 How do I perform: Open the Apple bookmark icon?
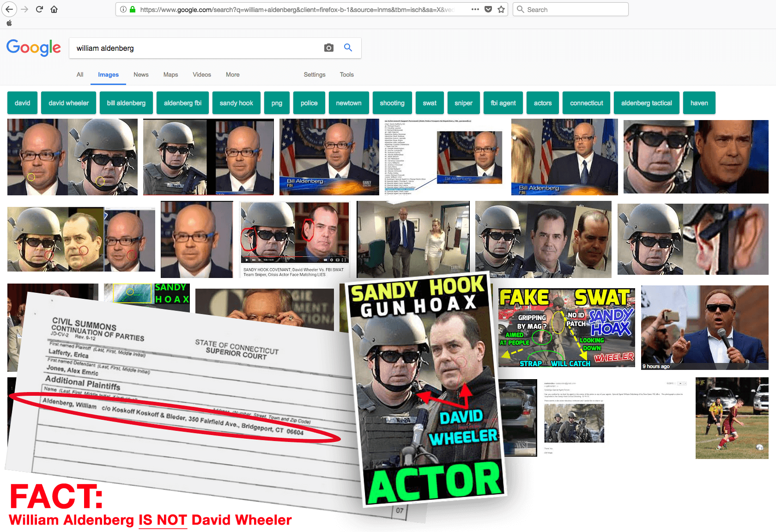[9, 23]
